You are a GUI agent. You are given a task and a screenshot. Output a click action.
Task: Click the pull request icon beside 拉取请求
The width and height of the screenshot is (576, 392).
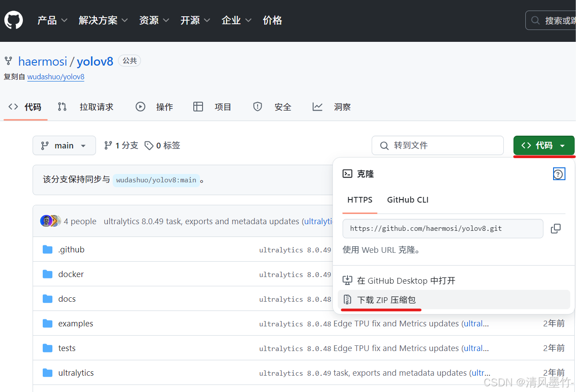[x=62, y=106]
